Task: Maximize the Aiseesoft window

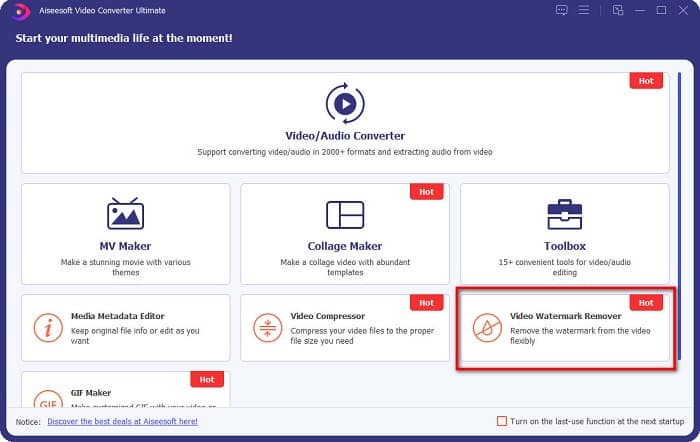Action: [x=662, y=10]
